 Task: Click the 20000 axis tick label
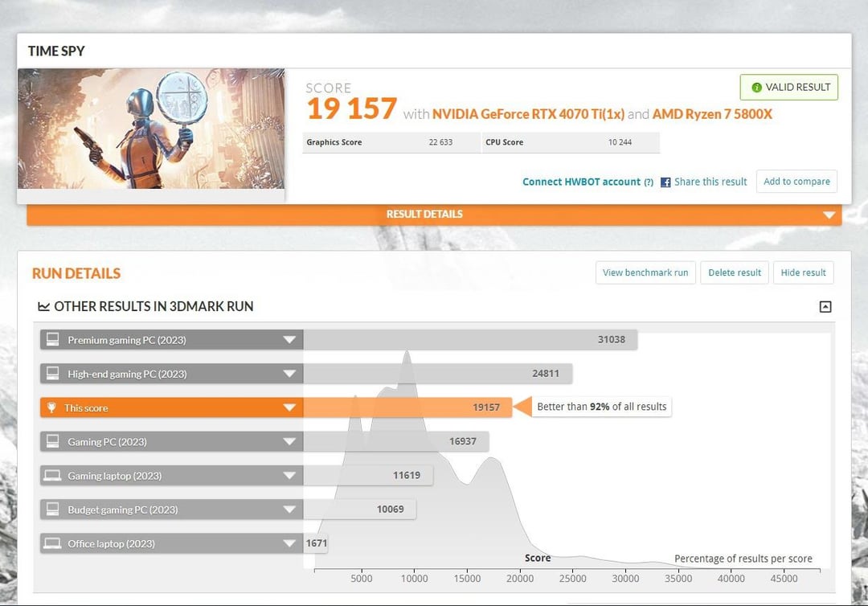520,579
